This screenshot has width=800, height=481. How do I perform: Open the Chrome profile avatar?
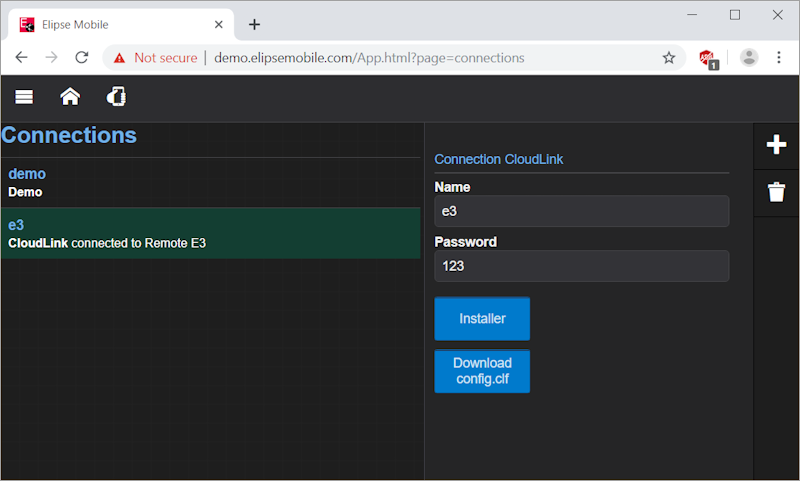point(748,58)
